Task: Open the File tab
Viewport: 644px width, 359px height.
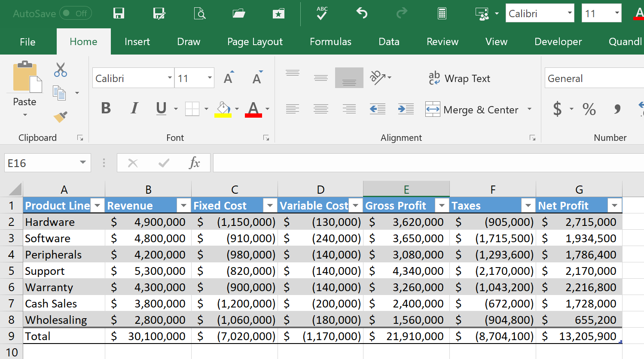Action: (x=27, y=42)
